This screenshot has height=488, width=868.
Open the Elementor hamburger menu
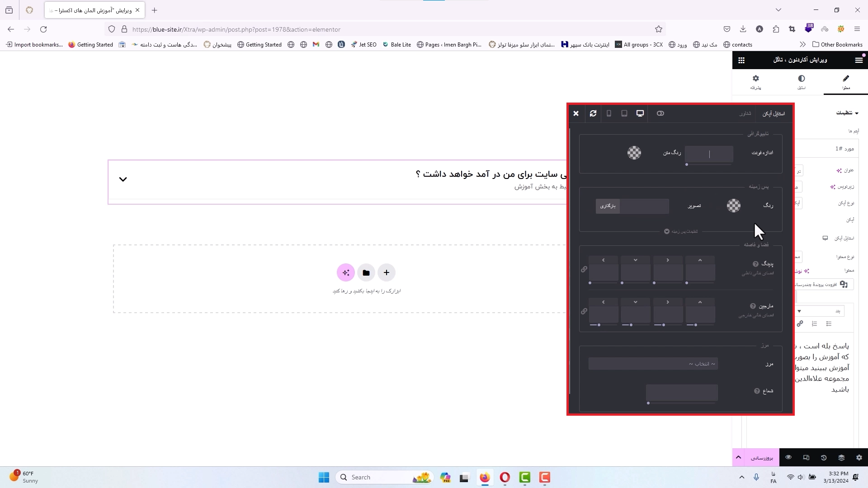pyautogui.click(x=859, y=60)
